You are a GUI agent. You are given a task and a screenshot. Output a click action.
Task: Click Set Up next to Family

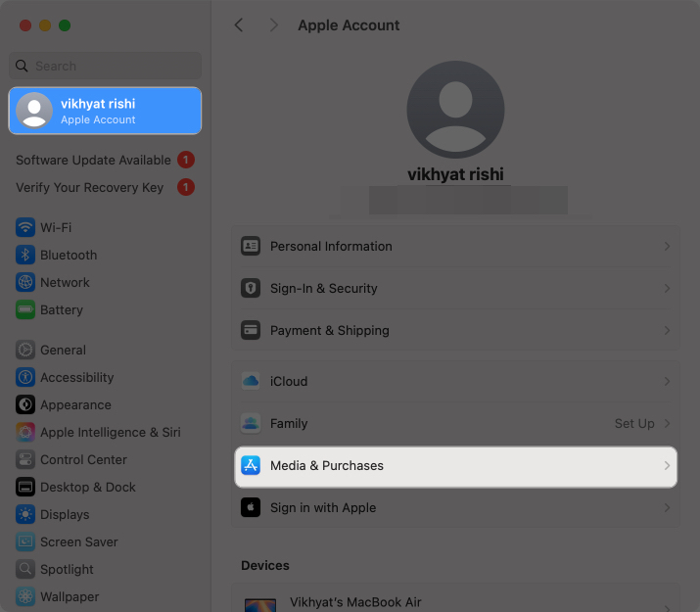(634, 423)
